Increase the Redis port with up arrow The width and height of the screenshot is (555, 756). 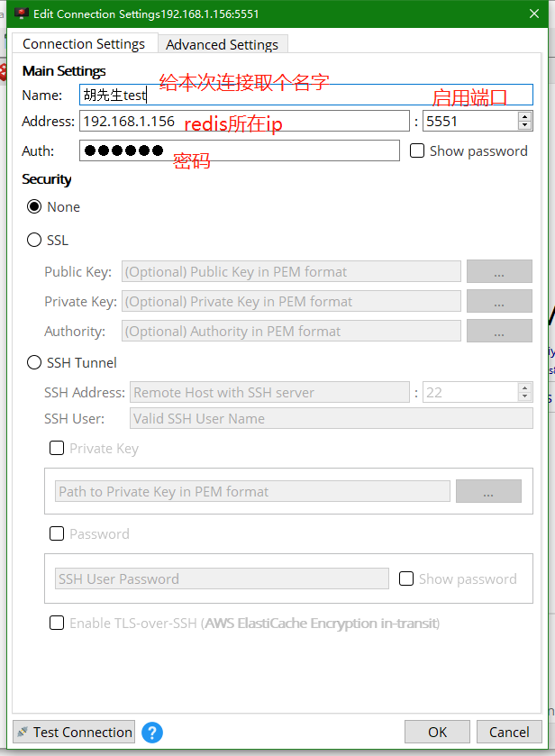coord(524,116)
